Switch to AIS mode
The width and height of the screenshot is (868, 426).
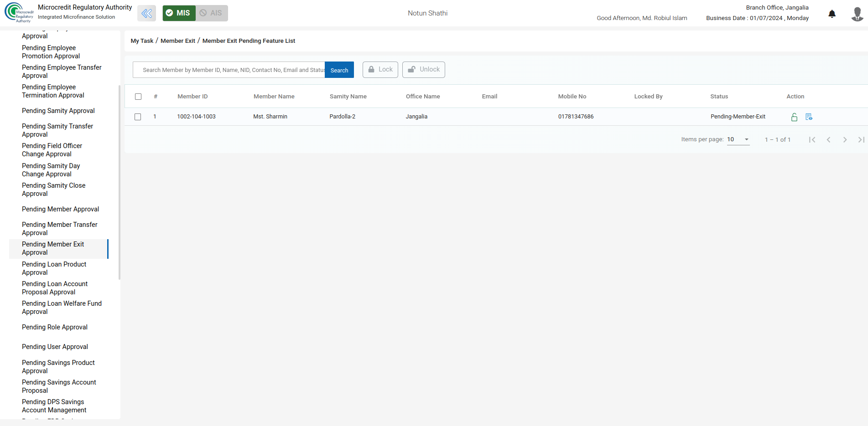pyautogui.click(x=212, y=13)
